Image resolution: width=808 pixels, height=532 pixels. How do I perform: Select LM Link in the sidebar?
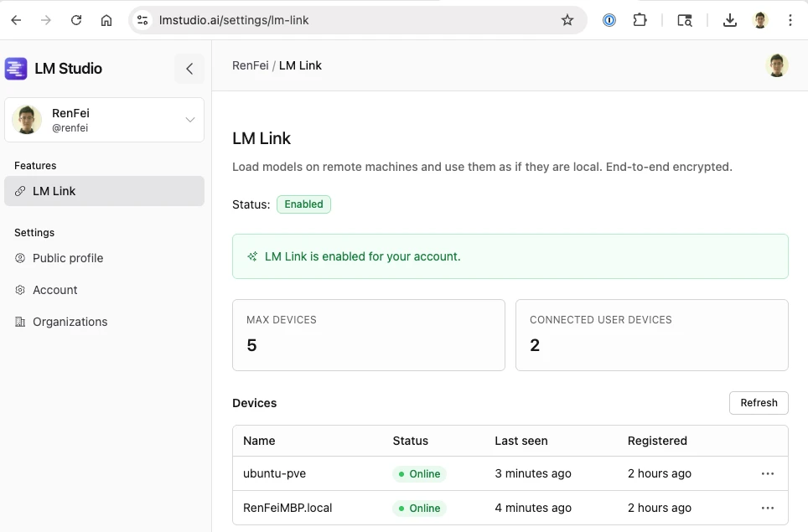click(x=105, y=191)
